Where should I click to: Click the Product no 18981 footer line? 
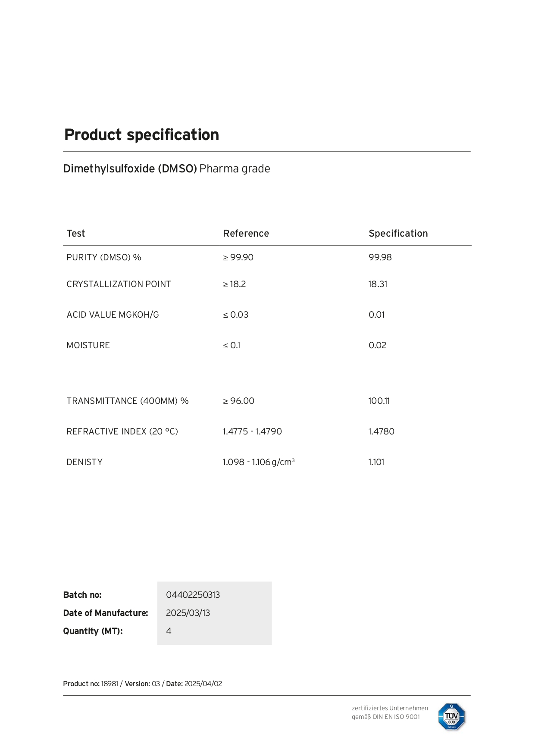(143, 684)
